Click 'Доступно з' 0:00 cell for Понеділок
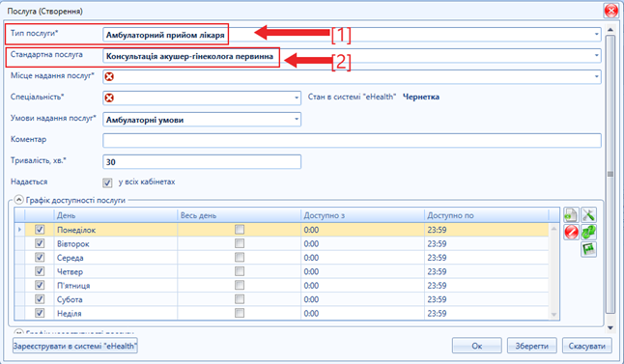 coord(362,230)
